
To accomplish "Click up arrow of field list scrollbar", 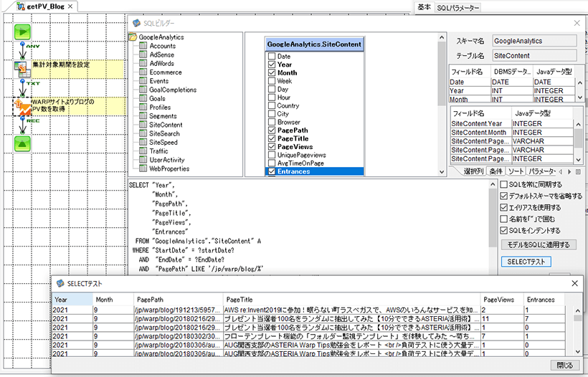I will click(x=442, y=37).
